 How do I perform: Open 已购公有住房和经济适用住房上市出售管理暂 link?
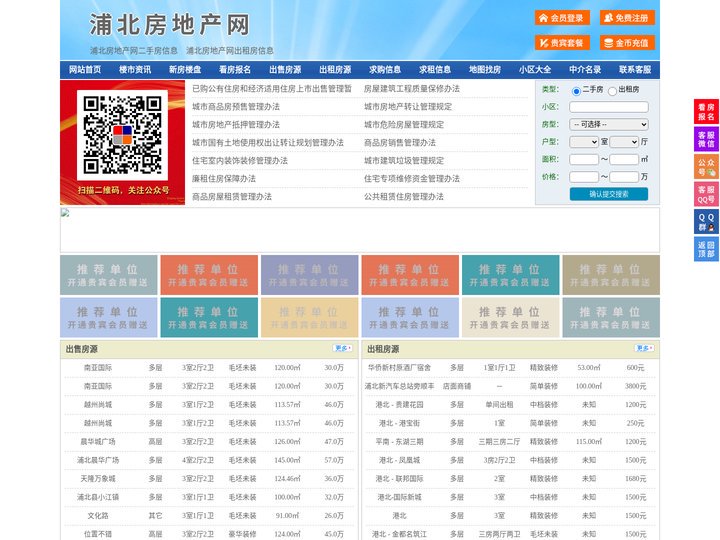[272, 89]
